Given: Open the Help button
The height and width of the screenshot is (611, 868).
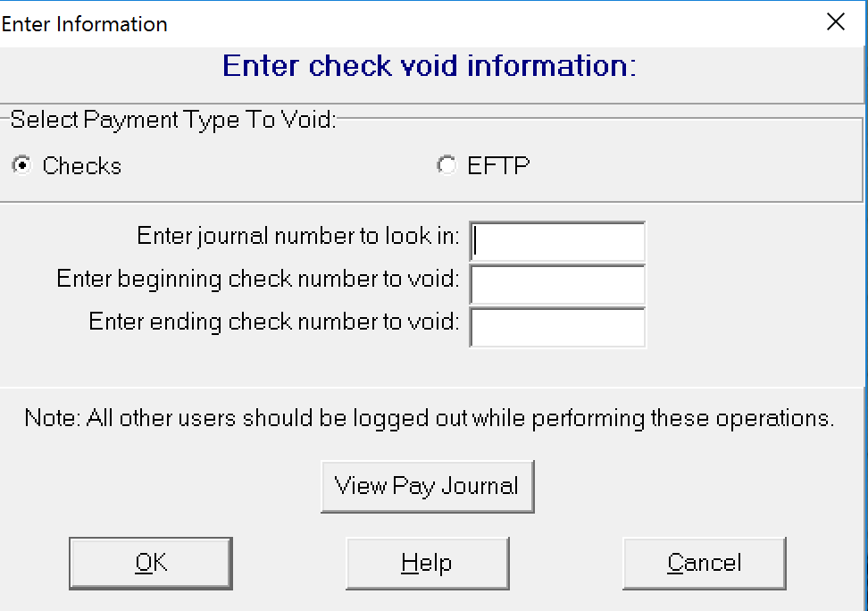Looking at the screenshot, I should 428,563.
